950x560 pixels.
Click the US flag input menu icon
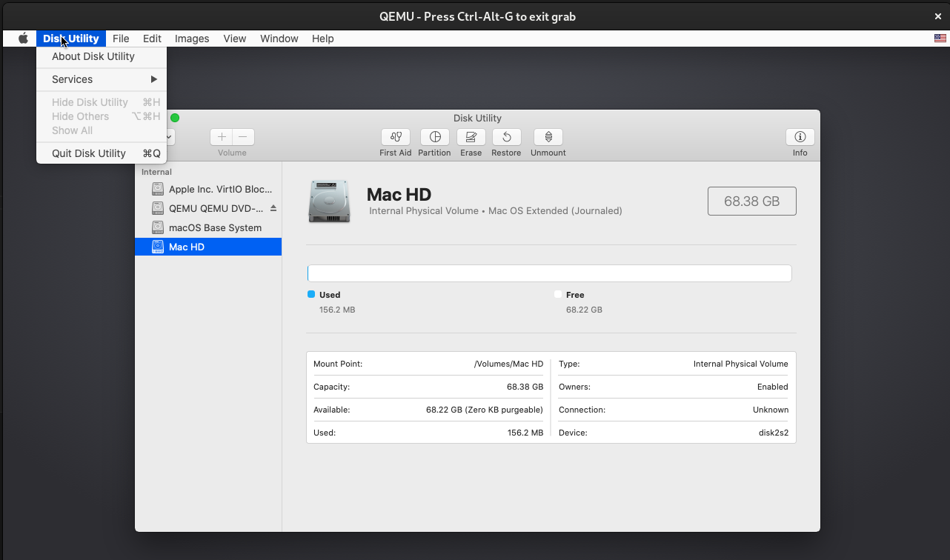pos(940,39)
